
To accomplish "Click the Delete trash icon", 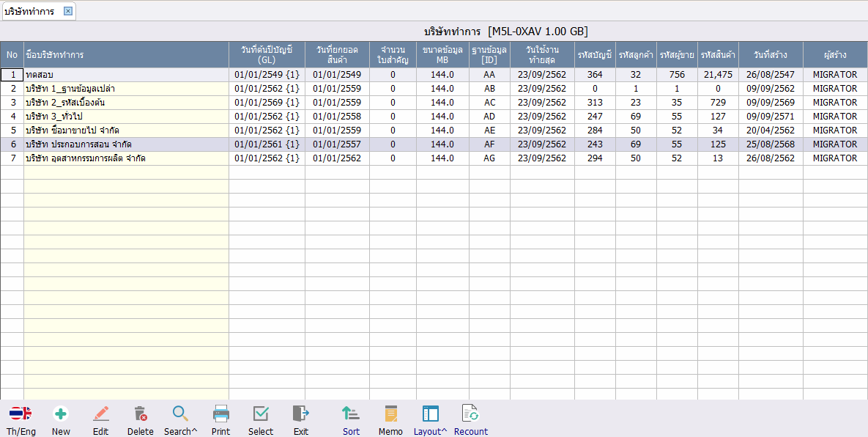I will 141,414.
